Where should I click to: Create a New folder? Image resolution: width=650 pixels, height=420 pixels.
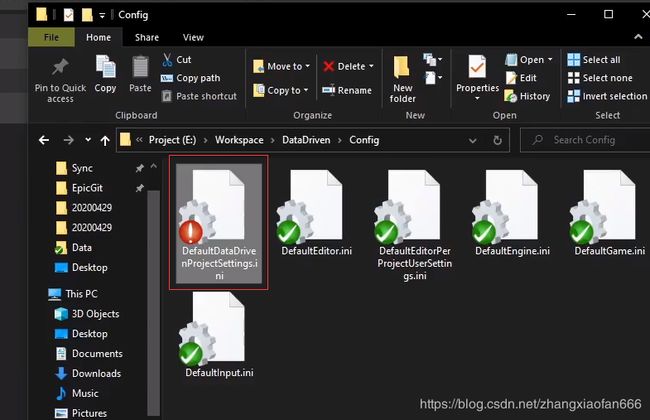click(x=403, y=79)
